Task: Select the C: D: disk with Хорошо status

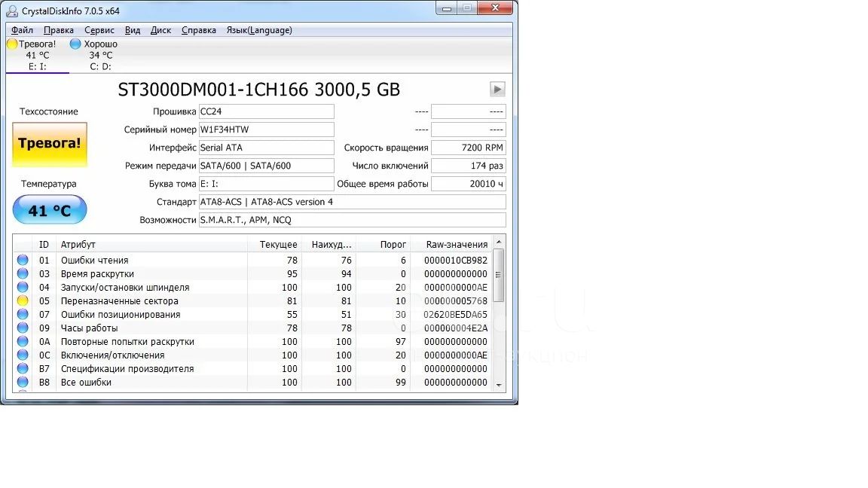Action: click(100, 55)
